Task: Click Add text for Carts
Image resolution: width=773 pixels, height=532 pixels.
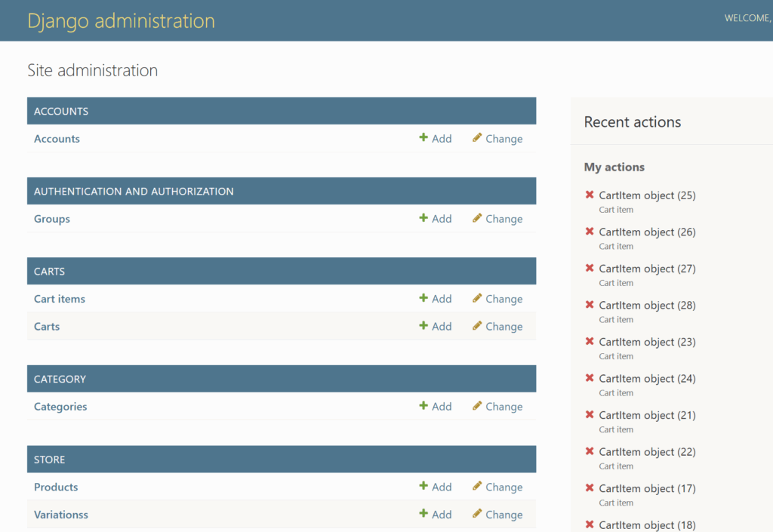Action: click(x=442, y=327)
